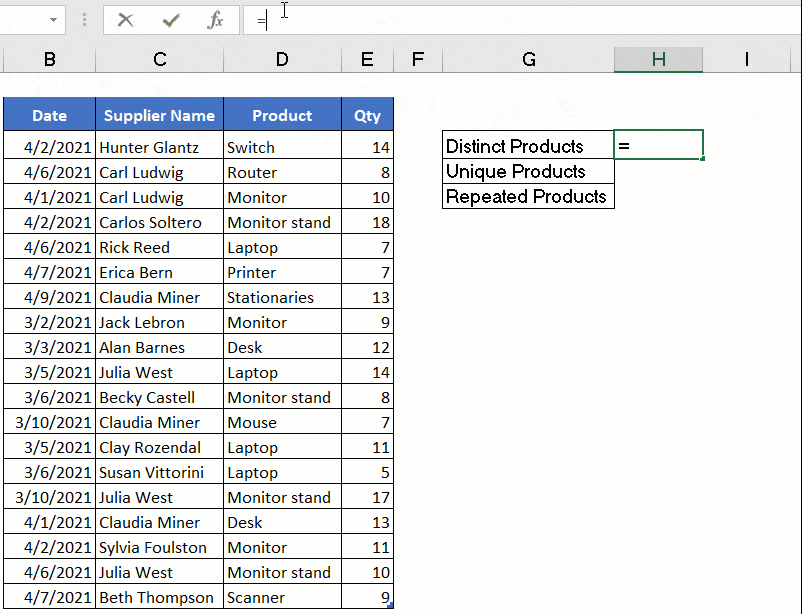Viewport: 802px width, 614px height.
Task: Click the Name Box field
Action: [x=25, y=20]
